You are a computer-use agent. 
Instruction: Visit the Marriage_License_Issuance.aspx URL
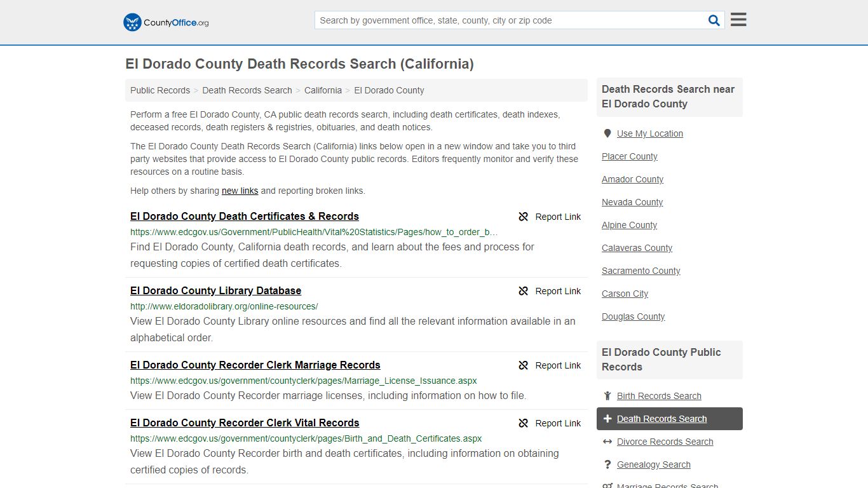pos(303,381)
